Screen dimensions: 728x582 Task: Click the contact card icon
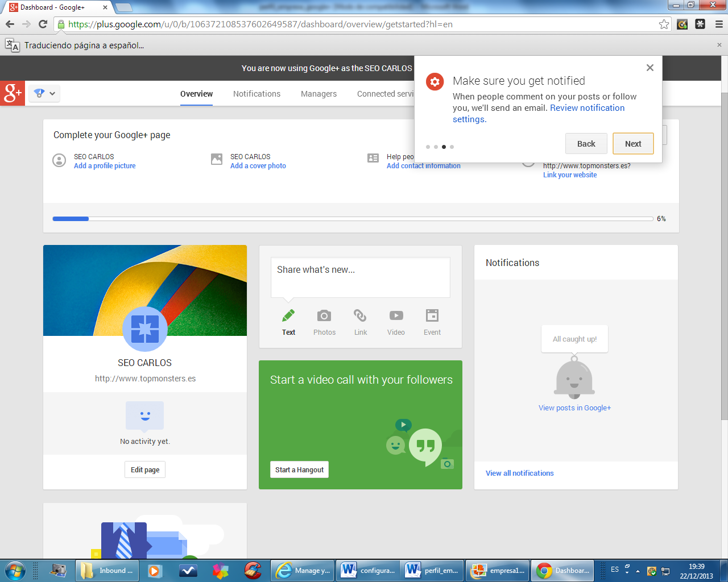tap(373, 158)
